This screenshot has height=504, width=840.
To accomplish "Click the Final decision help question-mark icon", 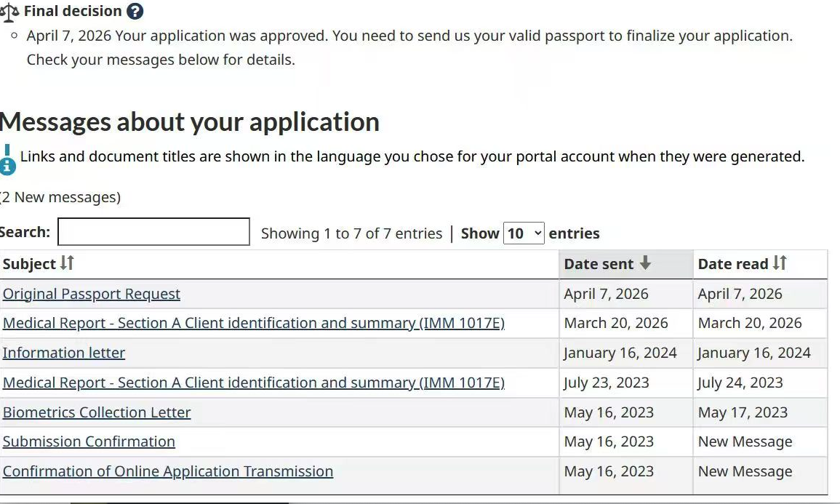I will tap(135, 12).
